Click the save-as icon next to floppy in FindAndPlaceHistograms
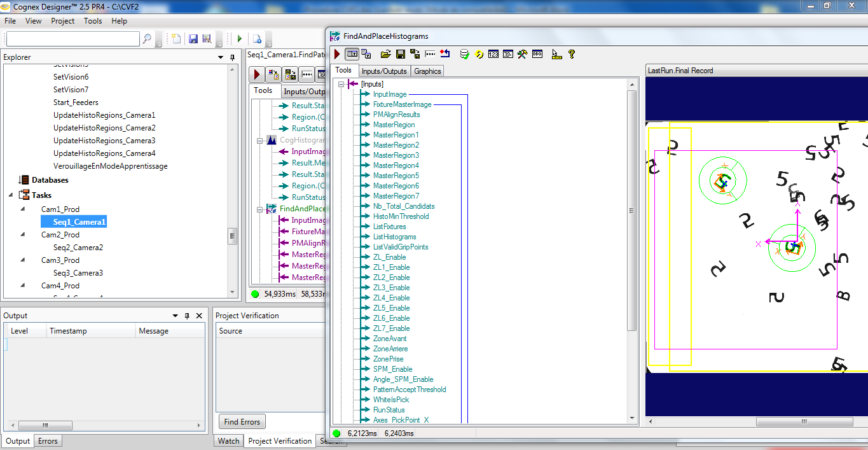This screenshot has height=450, width=868. coord(415,54)
